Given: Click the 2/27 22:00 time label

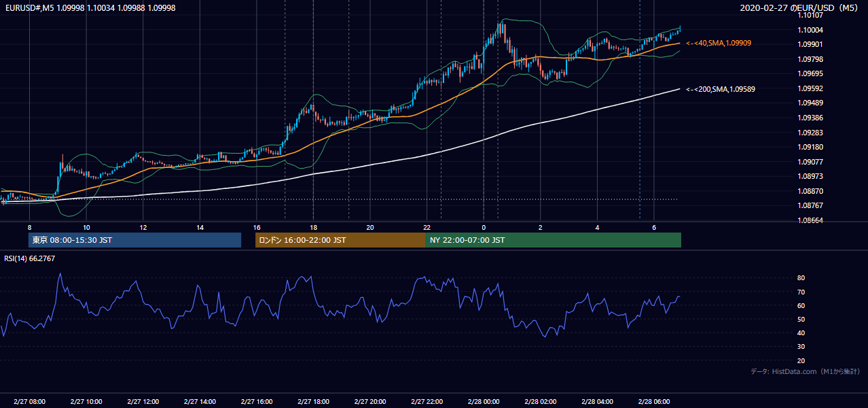Looking at the screenshot, I should pyautogui.click(x=427, y=401).
